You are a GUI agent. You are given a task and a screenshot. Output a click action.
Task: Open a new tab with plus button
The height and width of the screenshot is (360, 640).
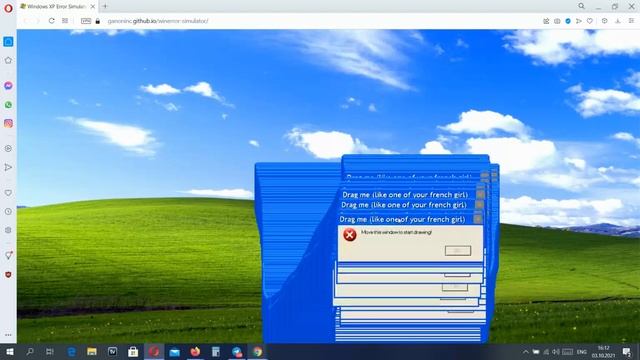tap(105, 6)
